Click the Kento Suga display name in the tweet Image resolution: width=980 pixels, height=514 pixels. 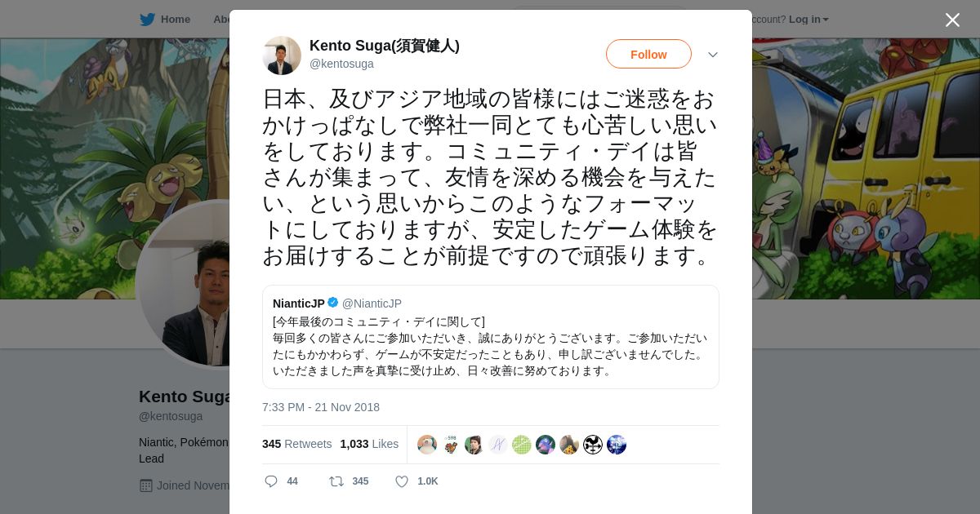384,46
